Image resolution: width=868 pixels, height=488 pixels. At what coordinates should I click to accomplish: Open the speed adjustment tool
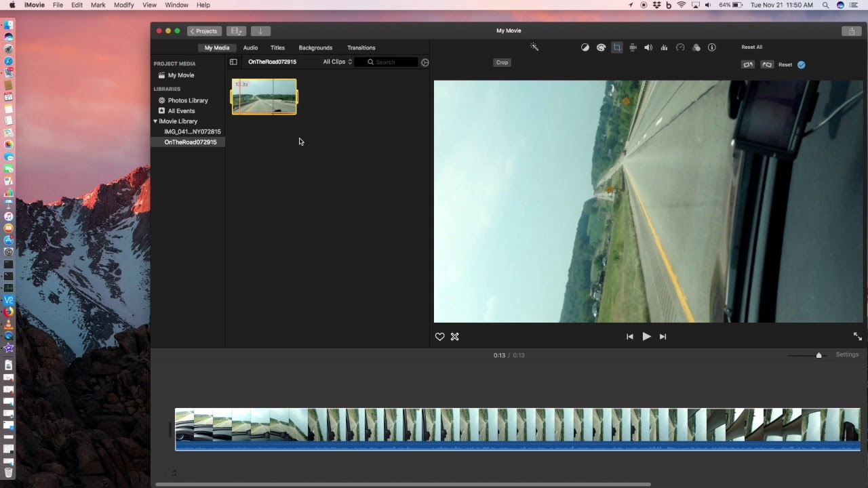680,47
